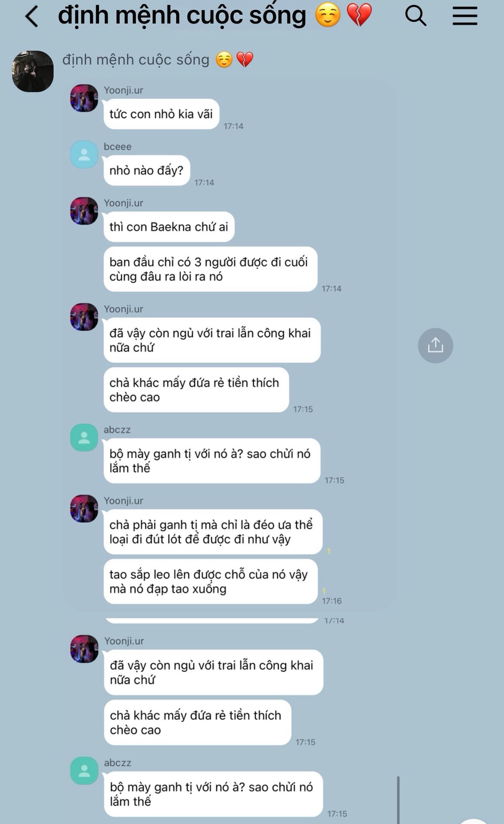Click the vertical scrollbar indicator

(398, 800)
